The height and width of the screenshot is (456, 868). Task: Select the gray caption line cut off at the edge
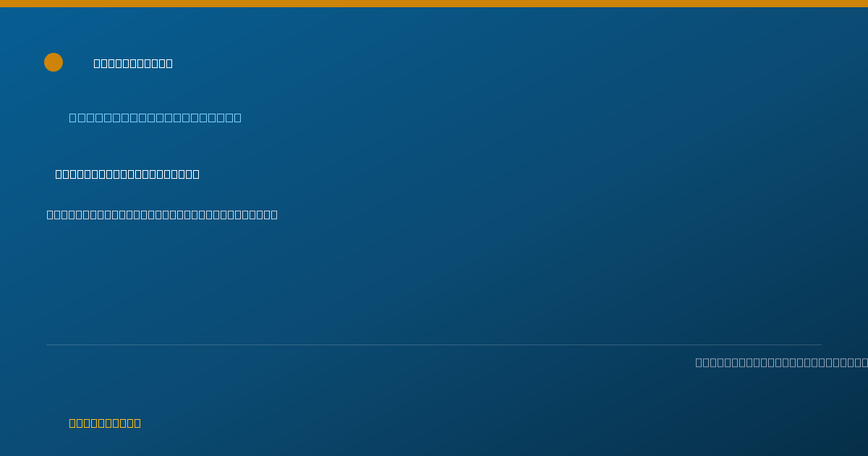click(x=781, y=362)
